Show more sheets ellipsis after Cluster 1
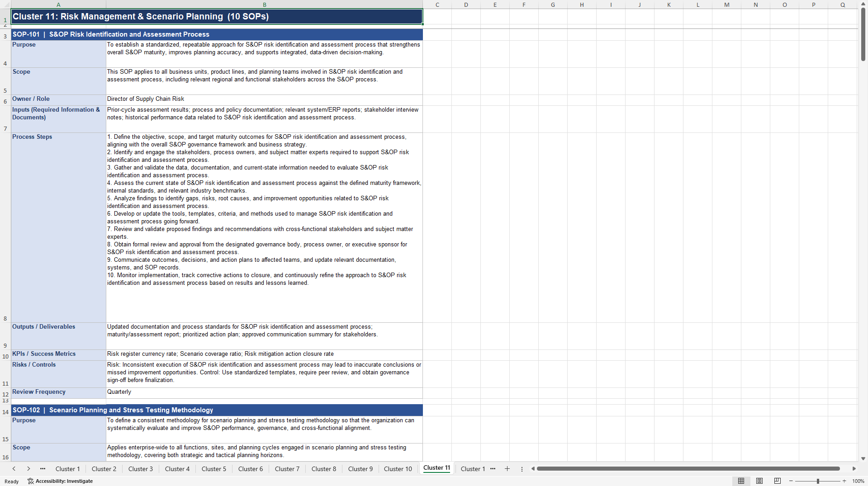Screen dimensions: 868x486 493,469
